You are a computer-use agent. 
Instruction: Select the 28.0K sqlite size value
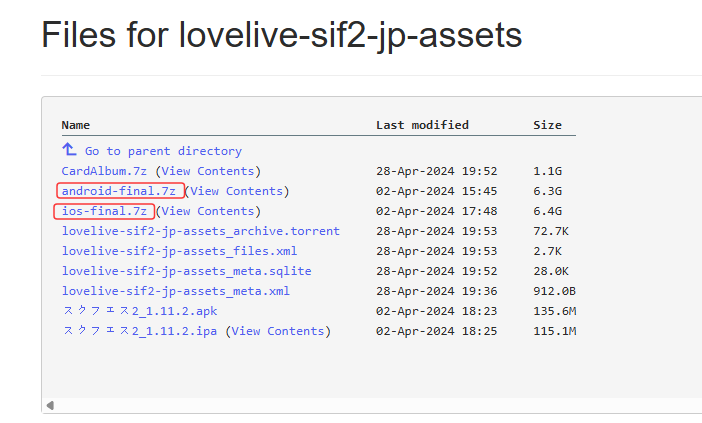click(551, 271)
